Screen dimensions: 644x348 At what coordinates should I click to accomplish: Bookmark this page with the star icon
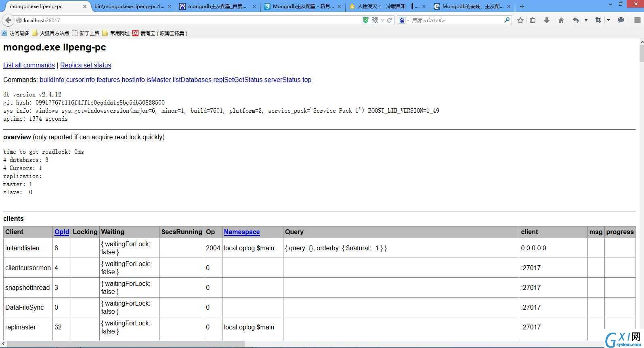(x=520, y=20)
